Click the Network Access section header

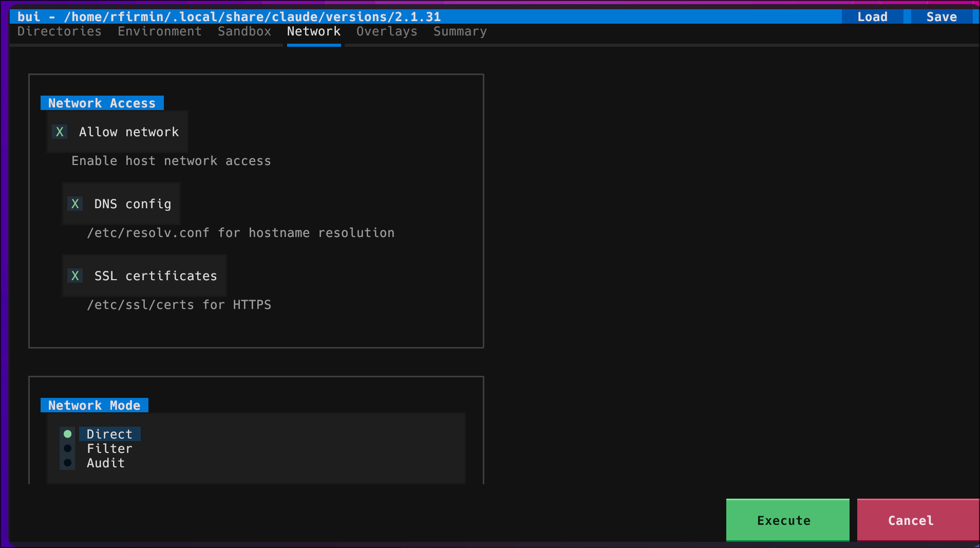102,103
